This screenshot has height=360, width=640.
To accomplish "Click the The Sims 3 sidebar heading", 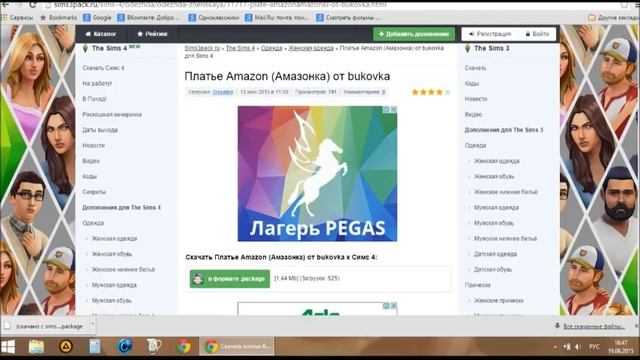I will pos(488,48).
